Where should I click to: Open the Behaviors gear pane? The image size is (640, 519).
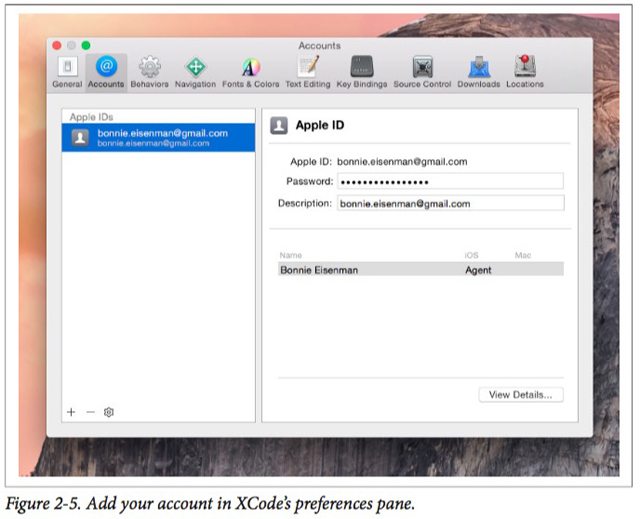[149, 70]
